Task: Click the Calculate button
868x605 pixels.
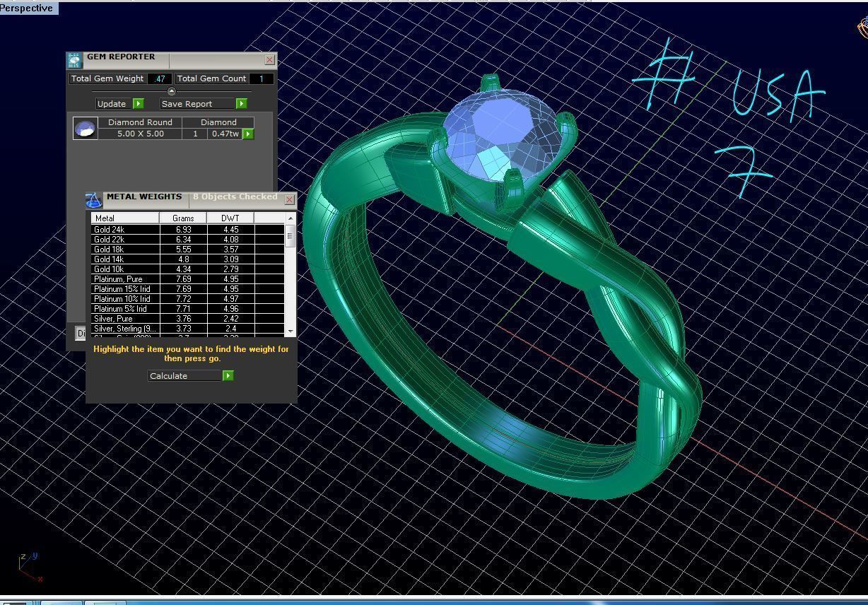Action: [x=185, y=376]
